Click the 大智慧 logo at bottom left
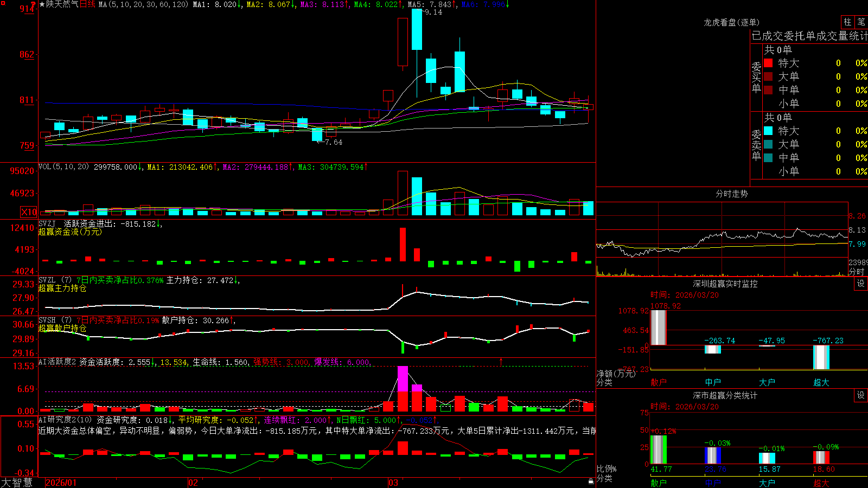This screenshot has width=868, height=488. pos(17,482)
